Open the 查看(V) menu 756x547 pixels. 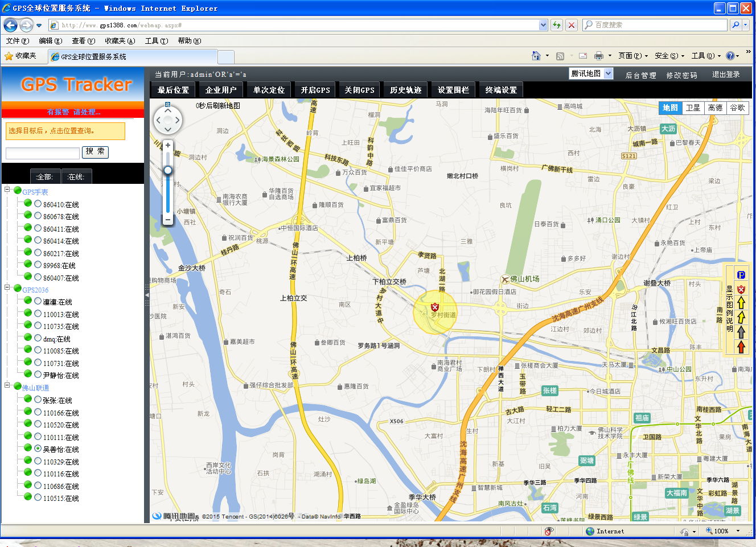point(83,41)
